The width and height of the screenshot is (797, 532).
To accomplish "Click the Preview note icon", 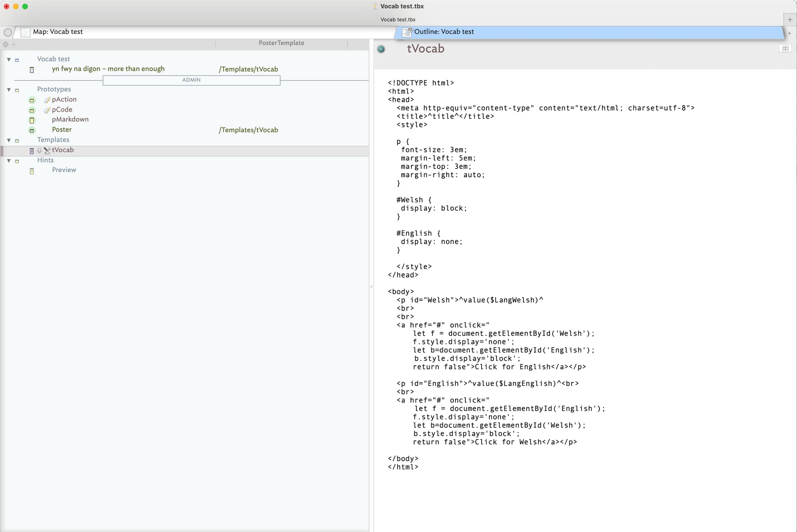I will (x=32, y=171).
